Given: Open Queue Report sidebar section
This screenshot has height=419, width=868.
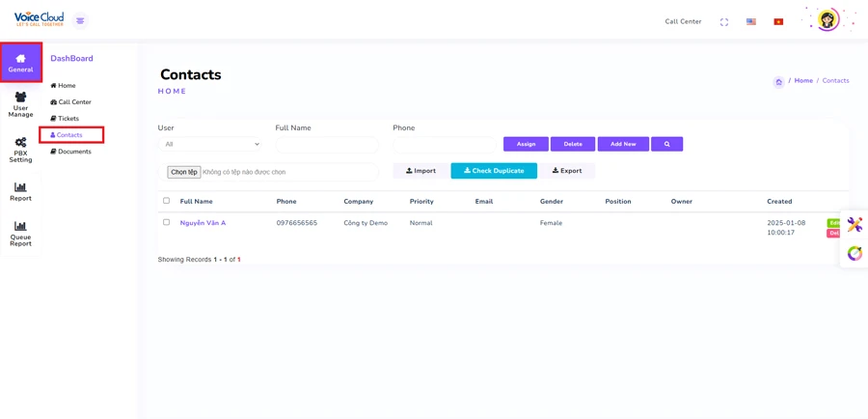Looking at the screenshot, I should click(20, 233).
